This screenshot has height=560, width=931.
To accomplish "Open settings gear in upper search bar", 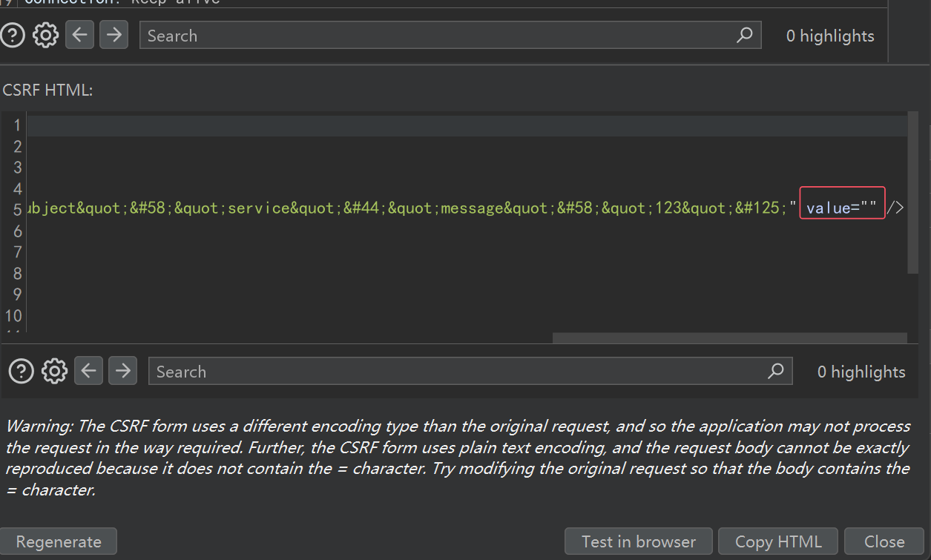I will 45,36.
